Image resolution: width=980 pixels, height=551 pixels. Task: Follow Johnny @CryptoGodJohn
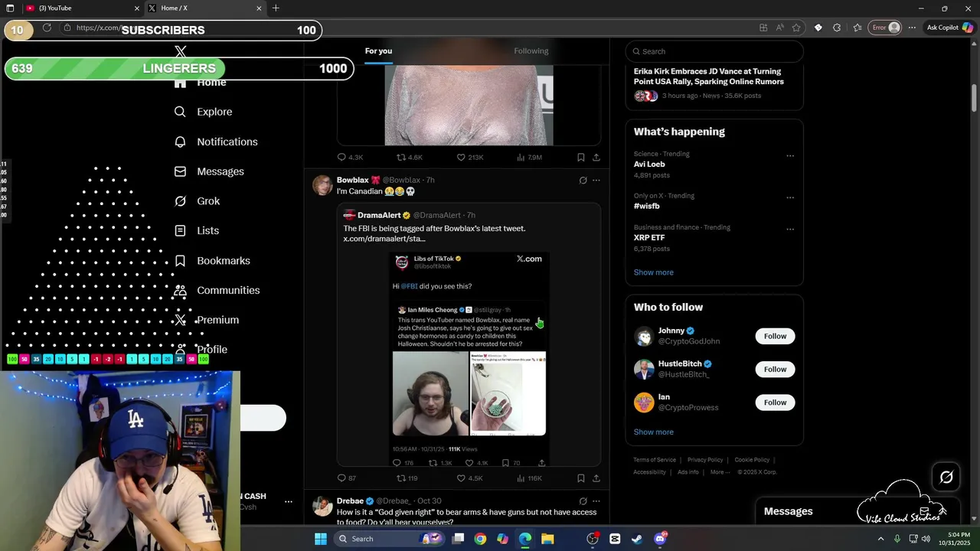775,336
